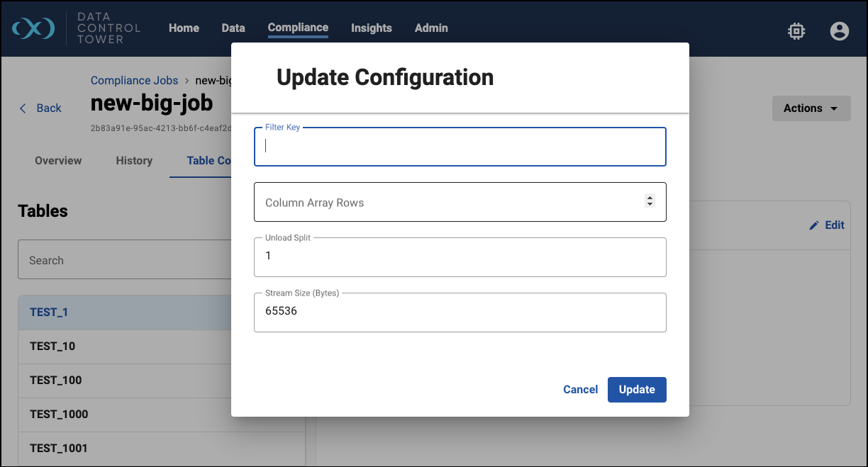Screen dimensions: 868x467
Task: Cancel the Update Configuration dialog
Action: tap(580, 390)
